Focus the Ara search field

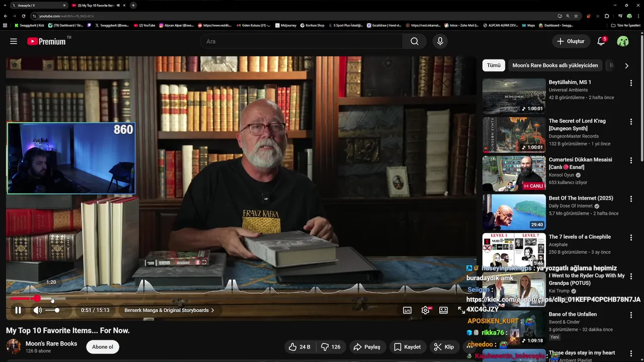(302, 41)
